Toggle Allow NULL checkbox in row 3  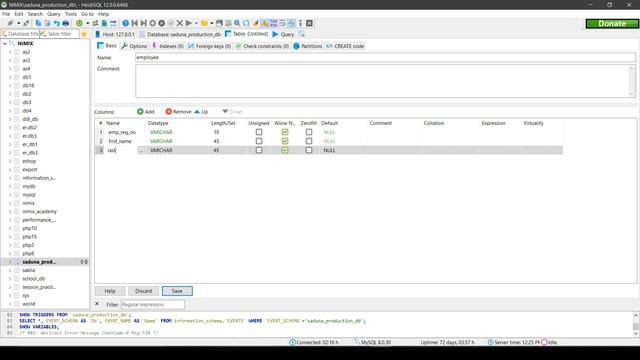click(285, 150)
